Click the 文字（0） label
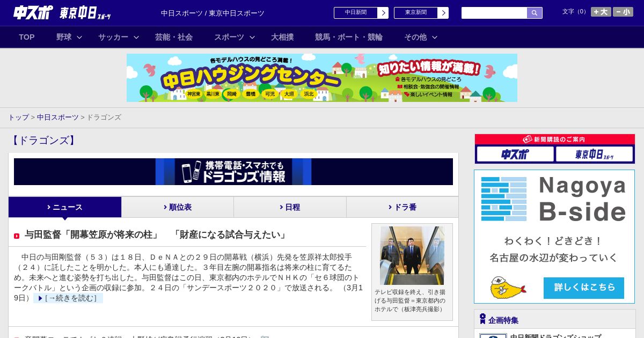This screenshot has width=644, height=338. 575,12
